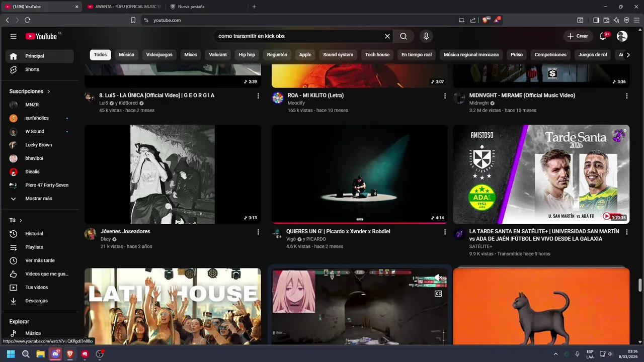
Task: Open options for ROA - MI KILITO video
Action: [445, 96]
